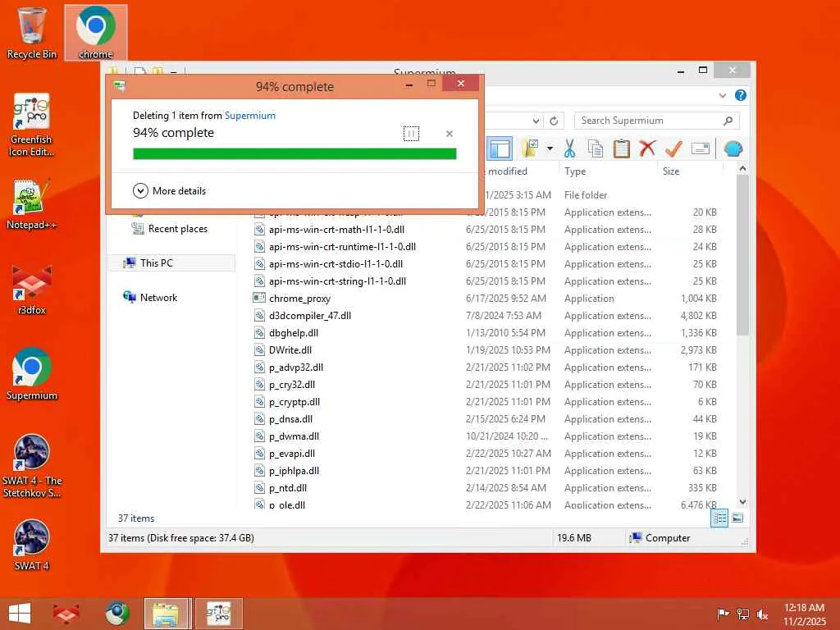840x630 pixels.
Task: Click the green delete progress bar
Action: (x=294, y=154)
